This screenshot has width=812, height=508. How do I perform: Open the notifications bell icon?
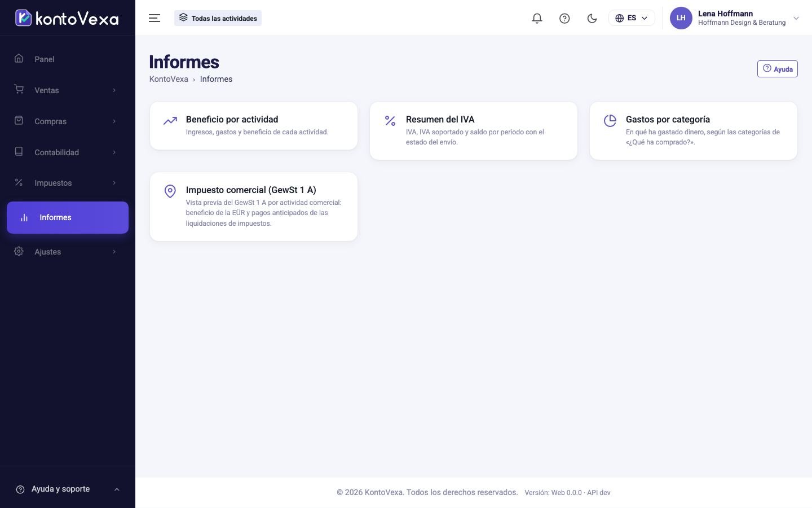click(537, 18)
